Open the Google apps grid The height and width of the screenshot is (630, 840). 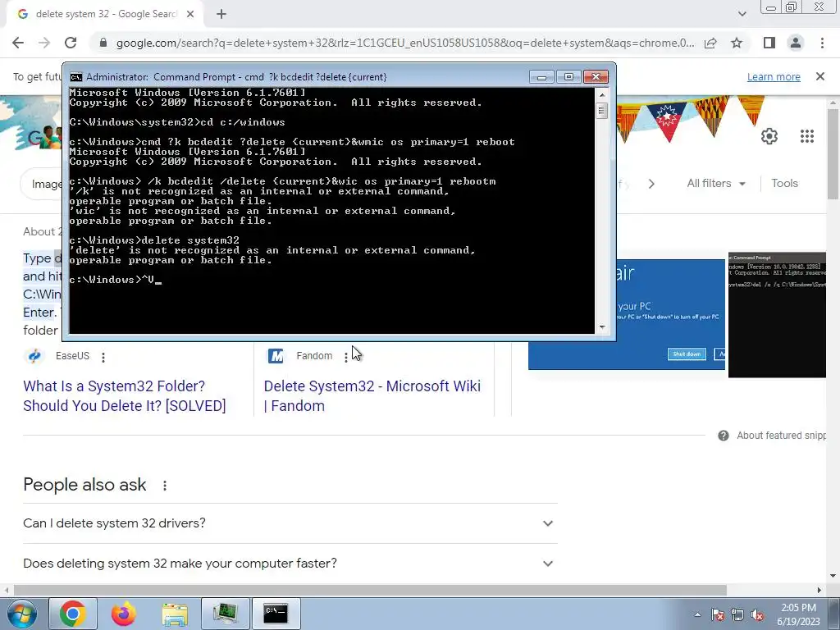pyautogui.click(x=807, y=136)
